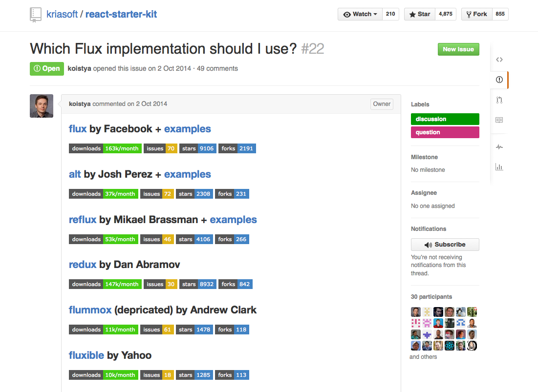Click alt downloads 37k/month badge
The width and height of the screenshot is (538, 392).
104,194
